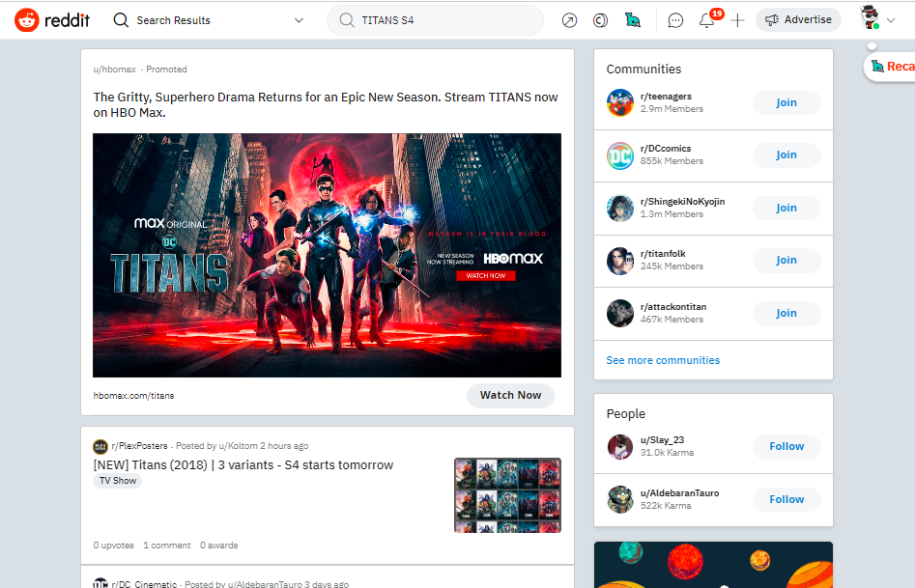Join the r/ShingekiNoKyojin community
This screenshot has height=588, width=915.
(786, 209)
